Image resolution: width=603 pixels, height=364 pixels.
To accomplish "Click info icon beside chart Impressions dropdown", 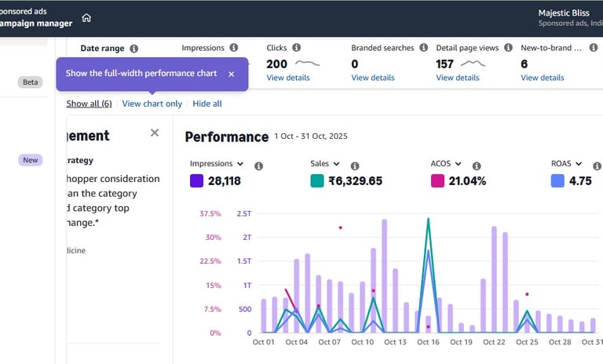I will [x=258, y=166].
